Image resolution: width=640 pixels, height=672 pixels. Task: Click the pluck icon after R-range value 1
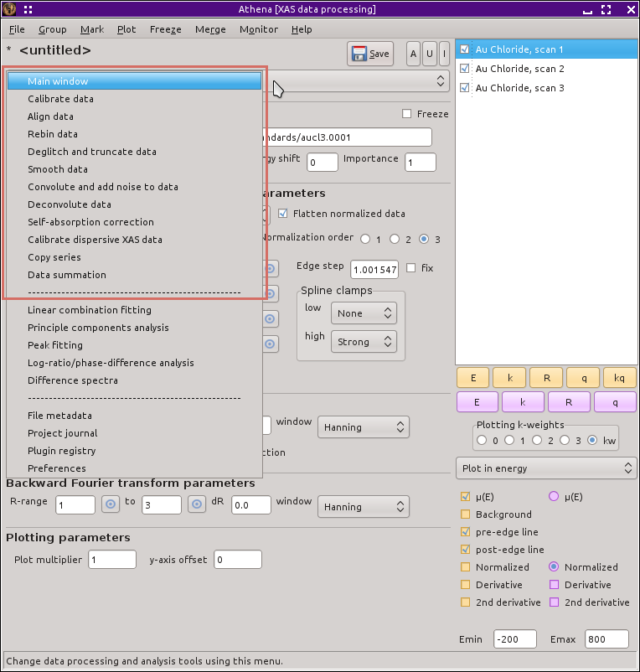pyautogui.click(x=111, y=504)
